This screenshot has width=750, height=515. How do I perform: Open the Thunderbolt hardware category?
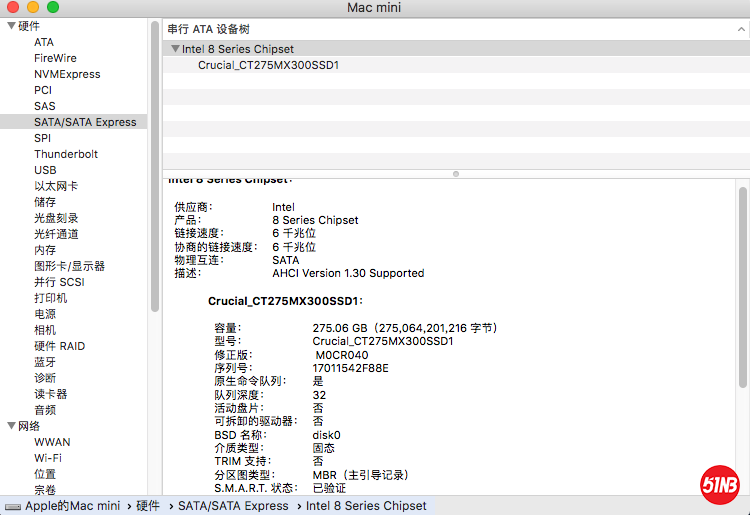click(66, 154)
